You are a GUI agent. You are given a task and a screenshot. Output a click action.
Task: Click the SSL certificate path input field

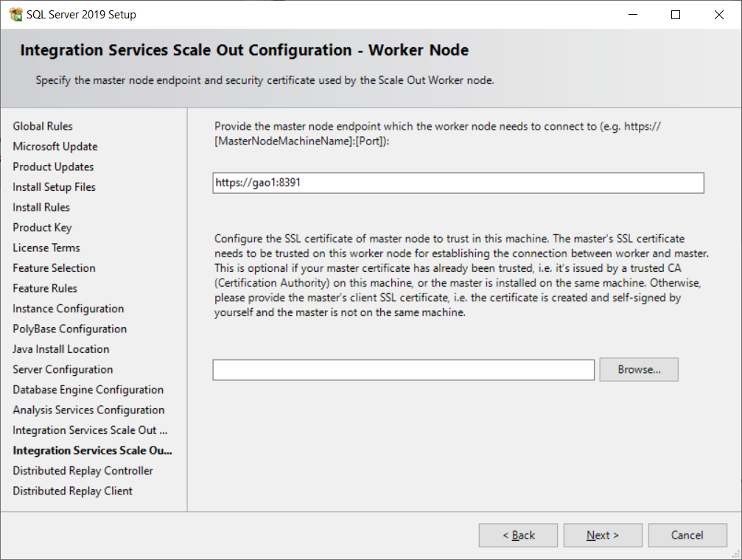coord(403,369)
